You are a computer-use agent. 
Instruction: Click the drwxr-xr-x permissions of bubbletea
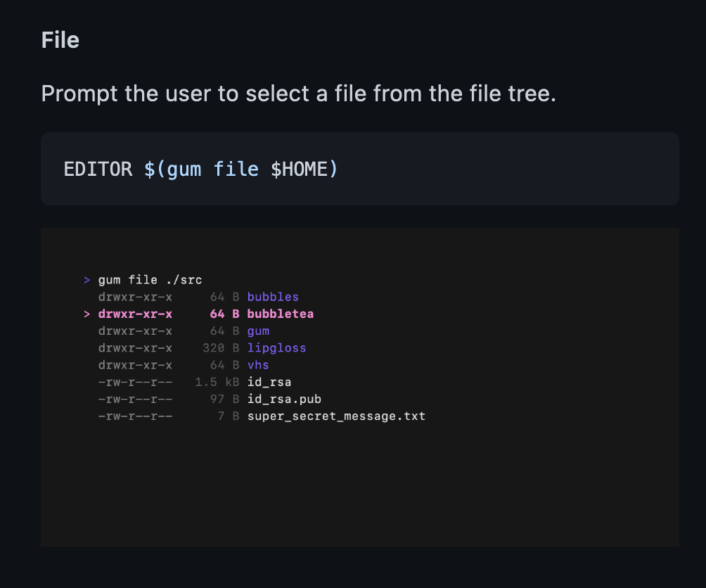(x=135, y=314)
